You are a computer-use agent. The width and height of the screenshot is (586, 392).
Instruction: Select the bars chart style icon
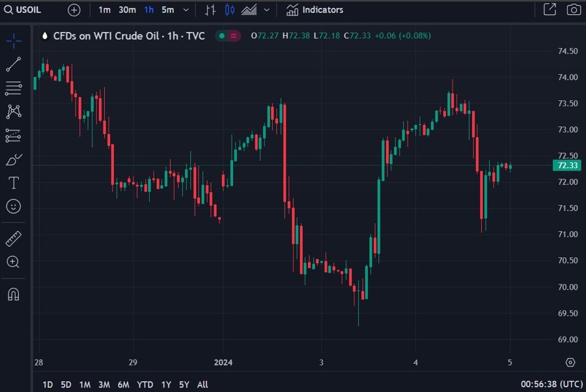[210, 10]
